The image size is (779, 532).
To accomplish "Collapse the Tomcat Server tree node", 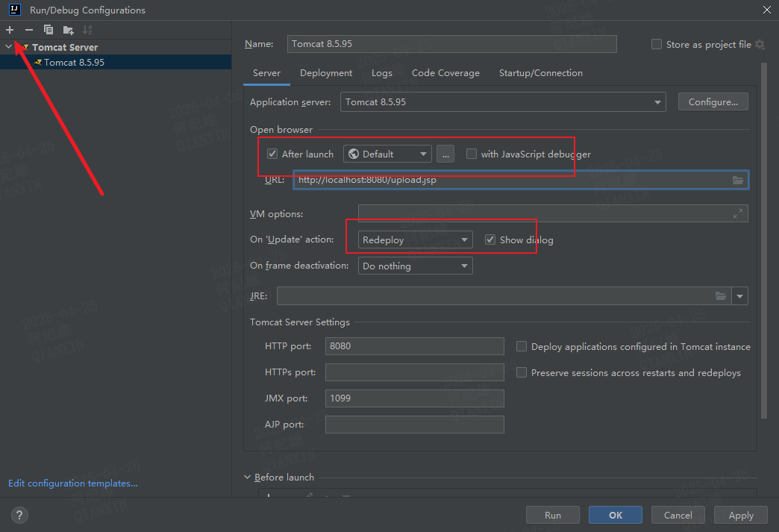I will pyautogui.click(x=8, y=47).
